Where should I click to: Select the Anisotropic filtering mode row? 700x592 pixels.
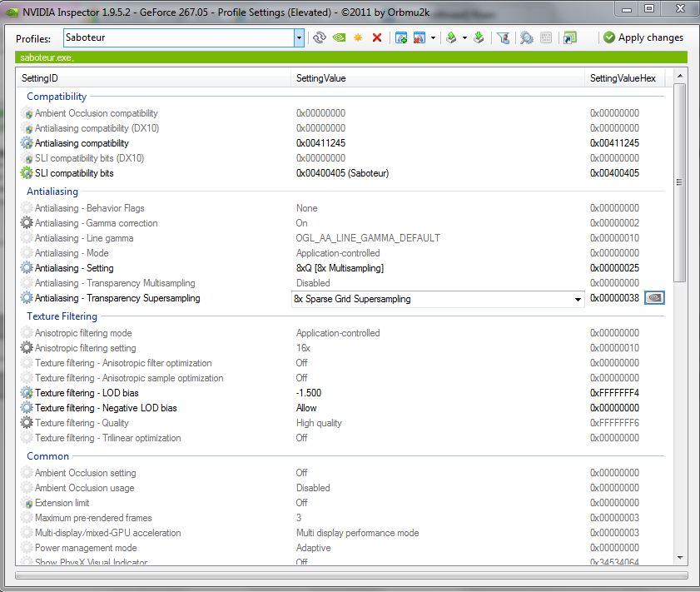[x=341, y=333]
